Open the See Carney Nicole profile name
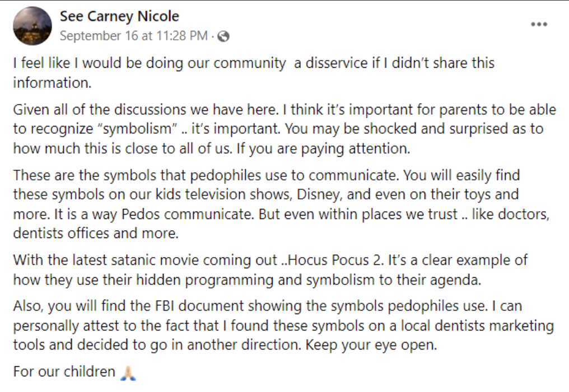Screen dimensions: 569x392 tap(119, 16)
